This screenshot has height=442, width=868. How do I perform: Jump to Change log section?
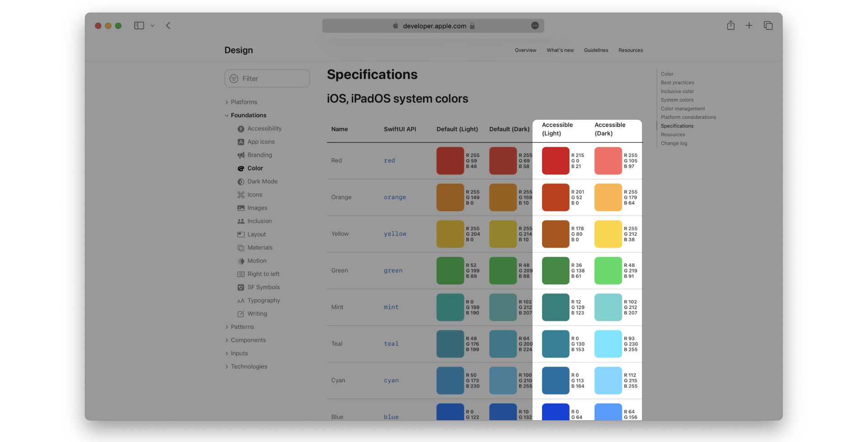click(x=674, y=143)
